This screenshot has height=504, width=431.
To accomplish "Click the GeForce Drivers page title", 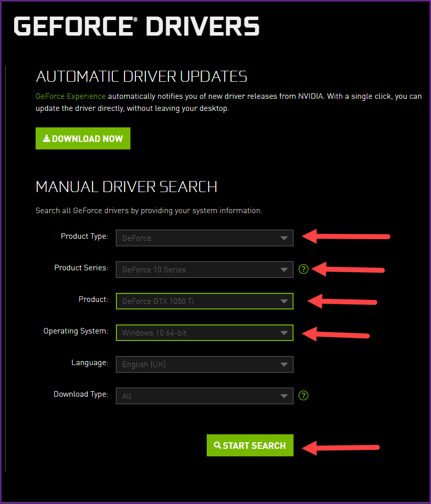I will (x=136, y=27).
